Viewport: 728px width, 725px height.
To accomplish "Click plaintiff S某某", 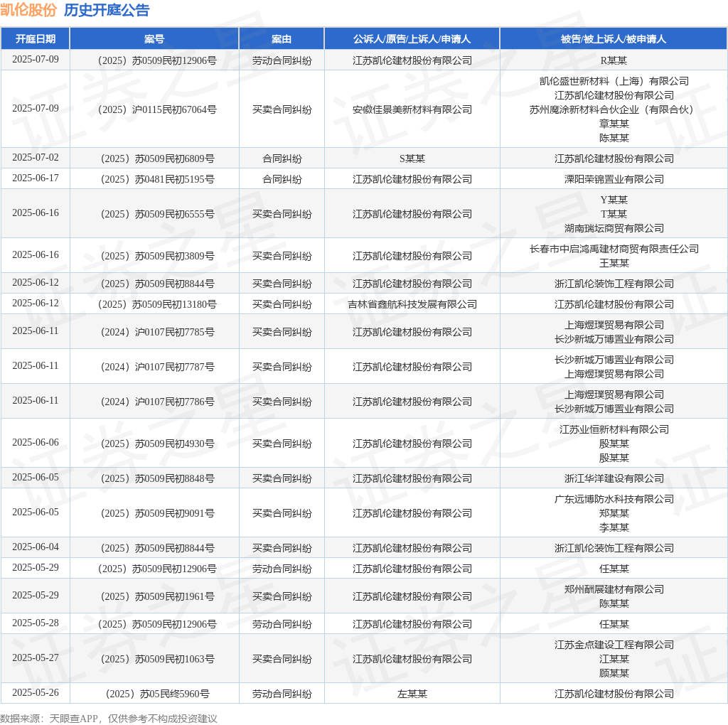I will click(x=412, y=159).
